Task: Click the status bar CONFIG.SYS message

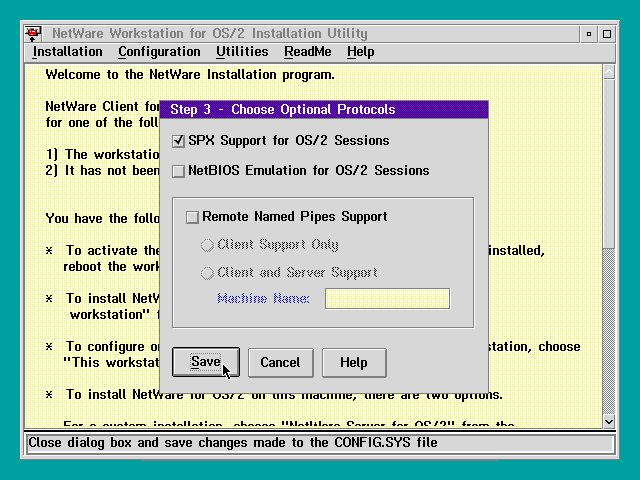Action: [x=233, y=443]
